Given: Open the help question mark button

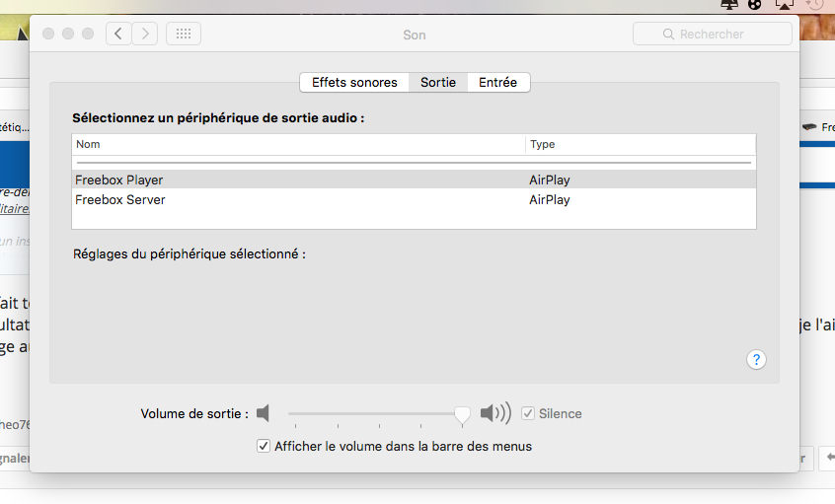Looking at the screenshot, I should click(756, 360).
